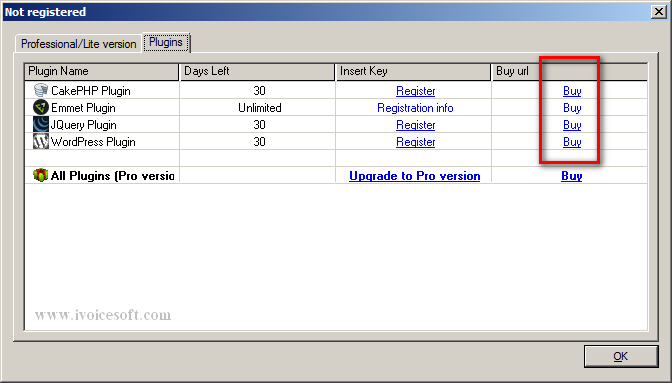Click Buy link for CakePHP Plugin
Viewport: 672px width, 383px height.
pyautogui.click(x=572, y=91)
